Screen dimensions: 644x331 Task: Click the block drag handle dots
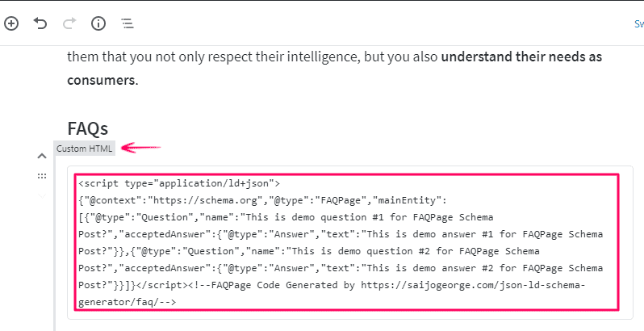(x=42, y=175)
